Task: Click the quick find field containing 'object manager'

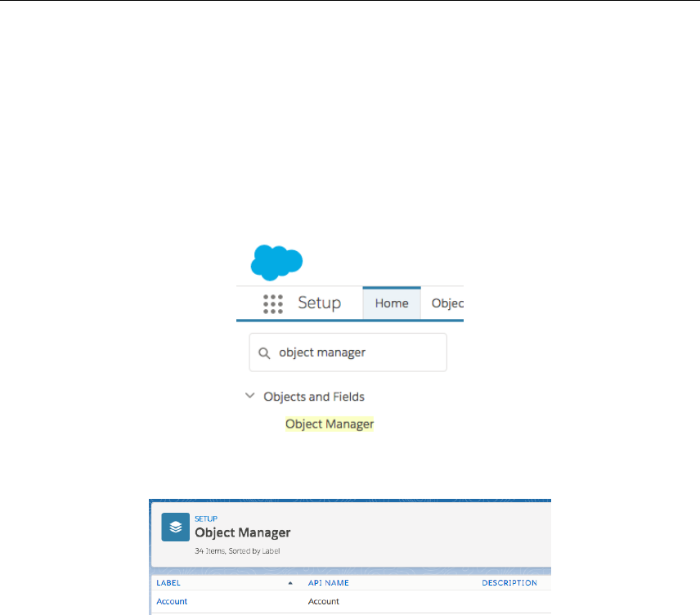Action: (348, 352)
